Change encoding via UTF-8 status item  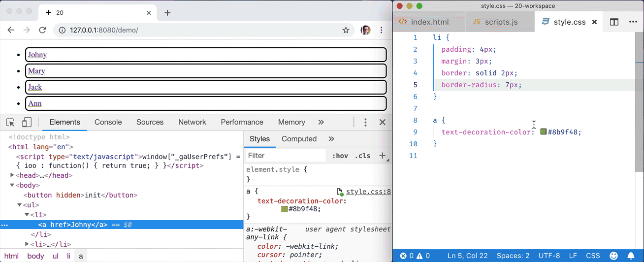548,256
